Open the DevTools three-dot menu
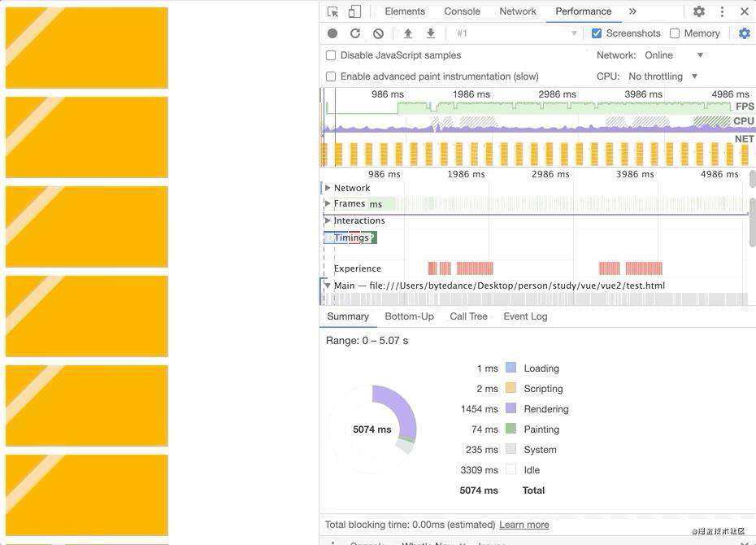This screenshot has width=756, height=545. [722, 11]
